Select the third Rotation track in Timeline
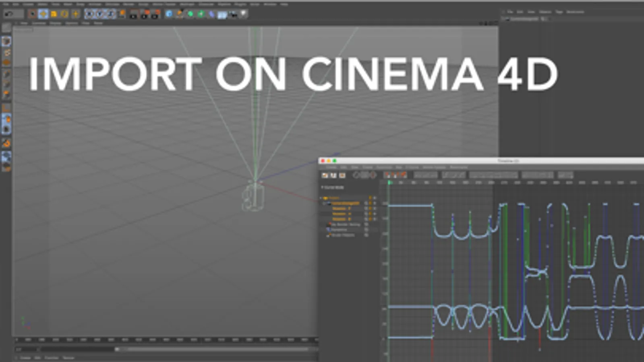This screenshot has height=362, width=644. point(341,219)
